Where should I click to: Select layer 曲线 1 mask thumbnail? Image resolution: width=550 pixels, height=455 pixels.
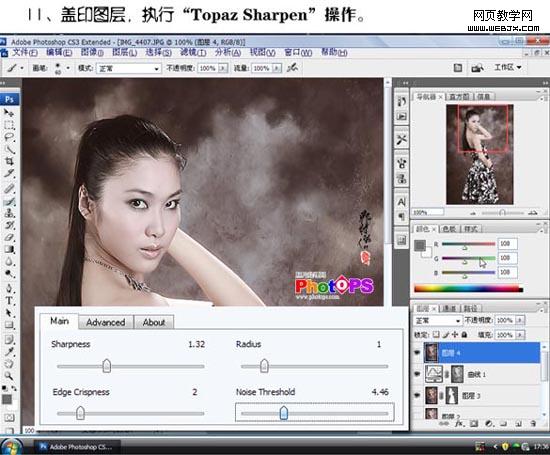457,374
